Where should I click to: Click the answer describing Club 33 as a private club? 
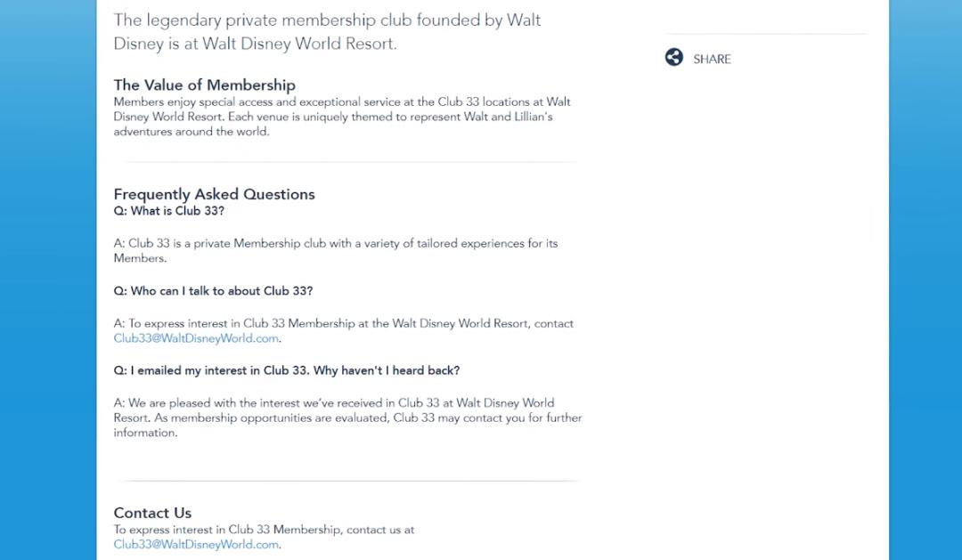[x=336, y=250]
